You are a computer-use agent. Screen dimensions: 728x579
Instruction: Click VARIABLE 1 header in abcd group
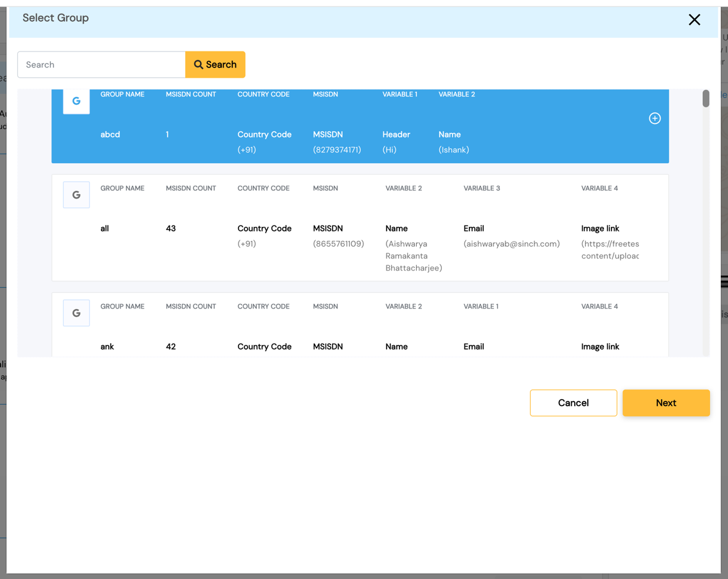tap(400, 94)
